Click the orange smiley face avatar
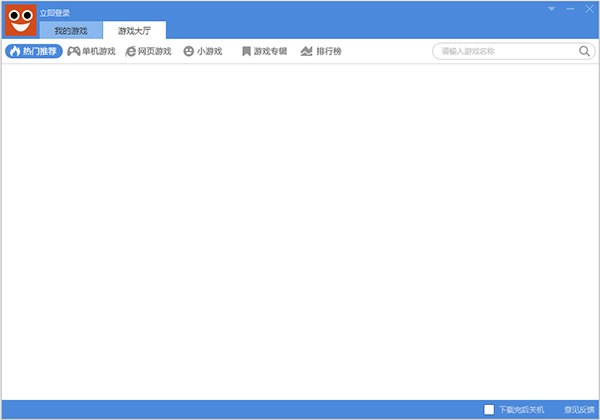Screen dimensions: 600x420 (21, 20)
